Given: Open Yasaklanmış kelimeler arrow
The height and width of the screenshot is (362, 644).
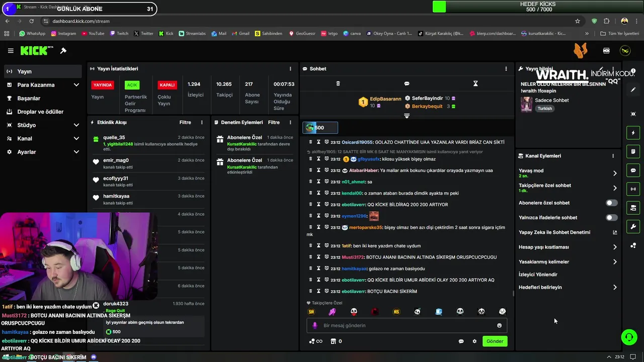Looking at the screenshot, I should coord(615,262).
